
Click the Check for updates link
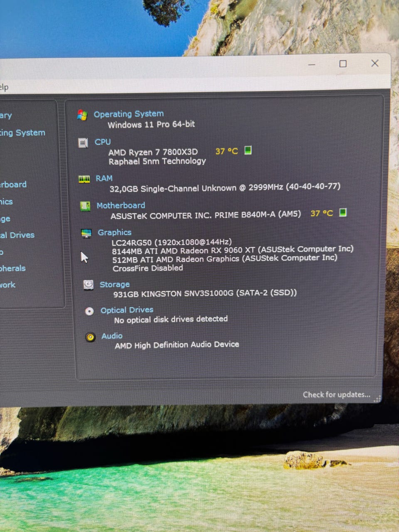pyautogui.click(x=336, y=394)
